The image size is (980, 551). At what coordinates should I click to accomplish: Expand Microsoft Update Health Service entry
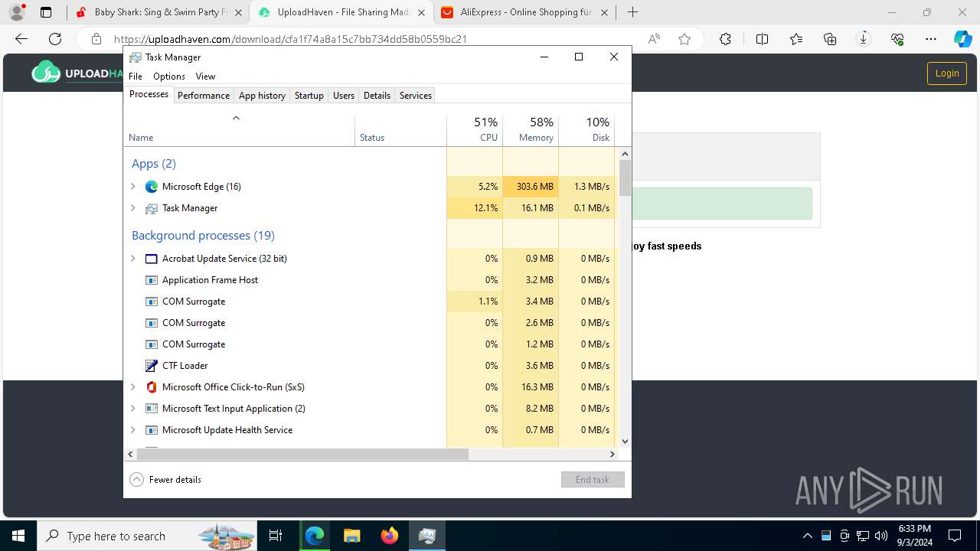click(133, 430)
